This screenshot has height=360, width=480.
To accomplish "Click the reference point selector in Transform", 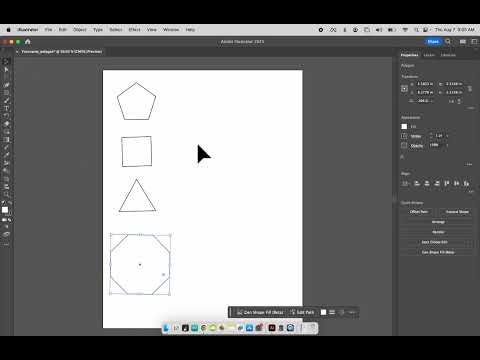I will point(404,89).
